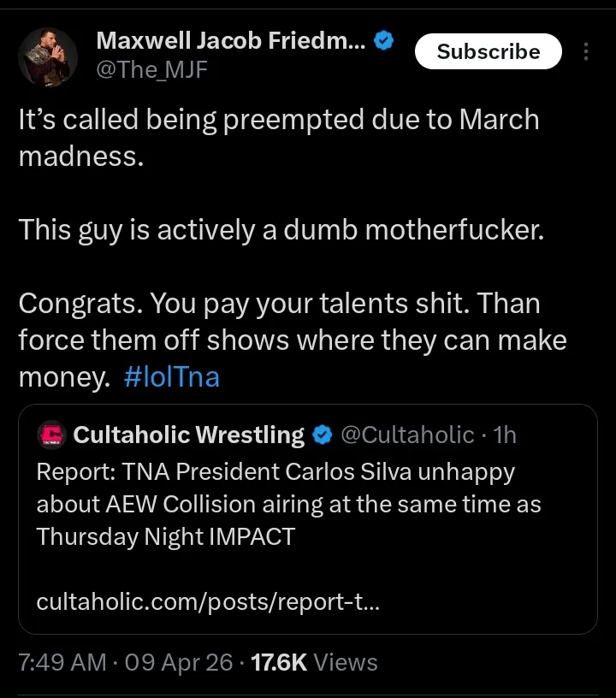Click the Maxwell Jacob Friedman display name

coord(231,40)
